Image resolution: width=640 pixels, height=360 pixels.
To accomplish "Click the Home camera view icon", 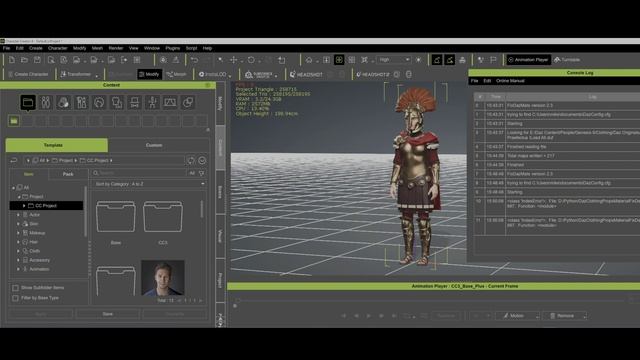I will (x=309, y=60).
